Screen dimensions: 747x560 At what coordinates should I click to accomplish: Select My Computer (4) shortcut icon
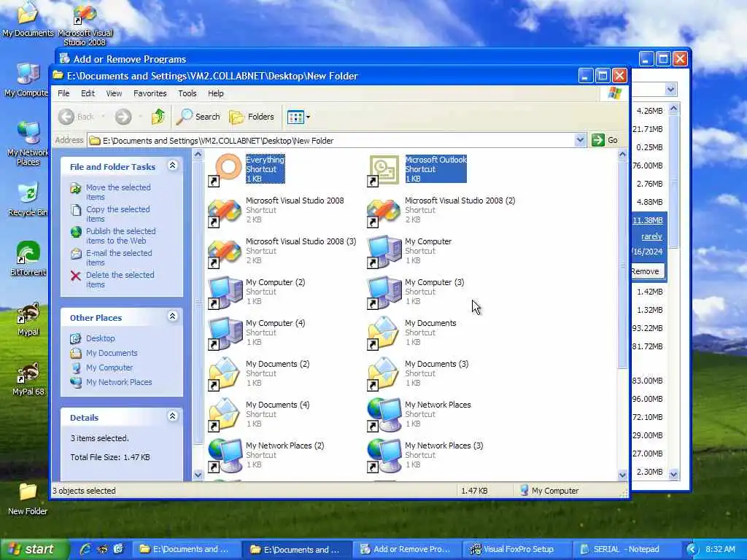tap(225, 333)
